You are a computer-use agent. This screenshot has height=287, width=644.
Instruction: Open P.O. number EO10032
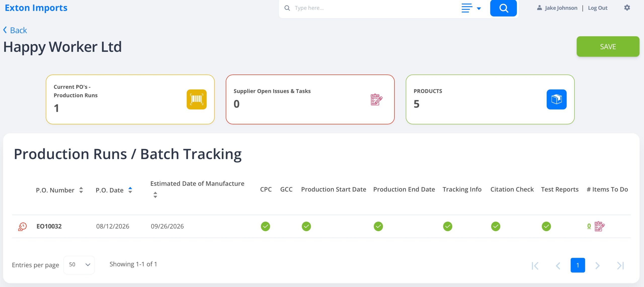(x=49, y=226)
